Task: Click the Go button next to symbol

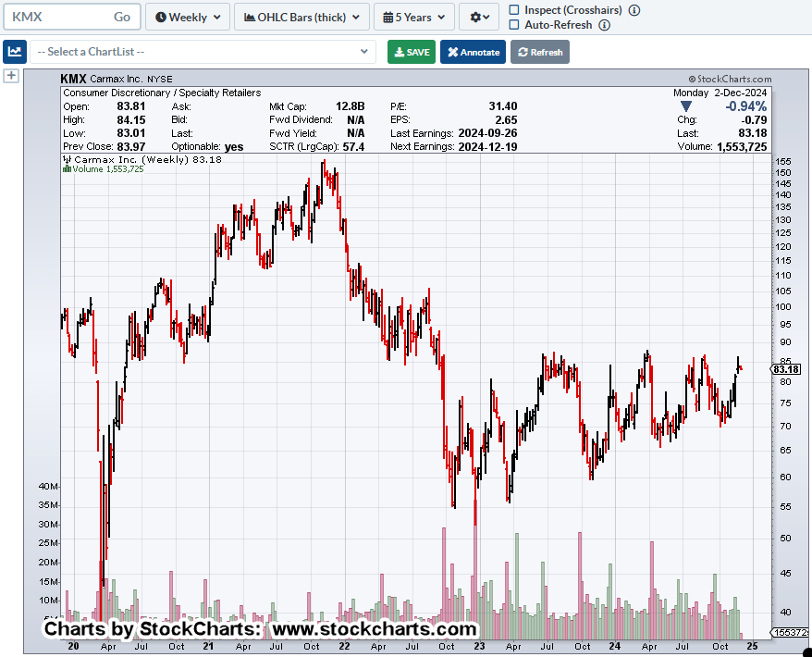Action: [x=122, y=17]
